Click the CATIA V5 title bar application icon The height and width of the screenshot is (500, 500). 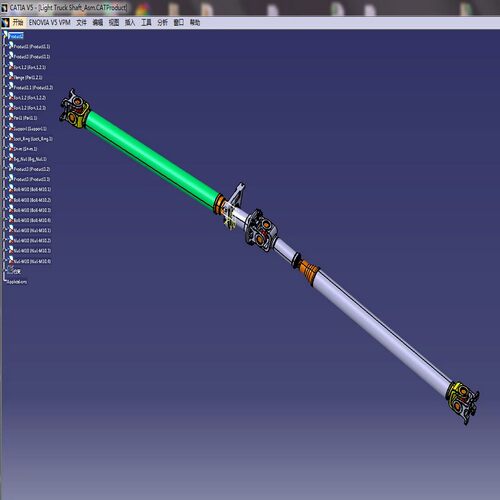[x=4, y=8]
